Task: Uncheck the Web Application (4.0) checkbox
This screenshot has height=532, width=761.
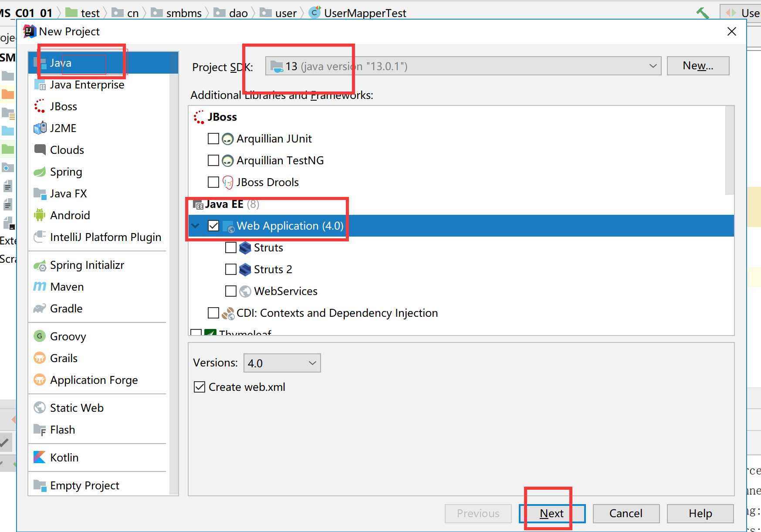Action: tap(213, 226)
